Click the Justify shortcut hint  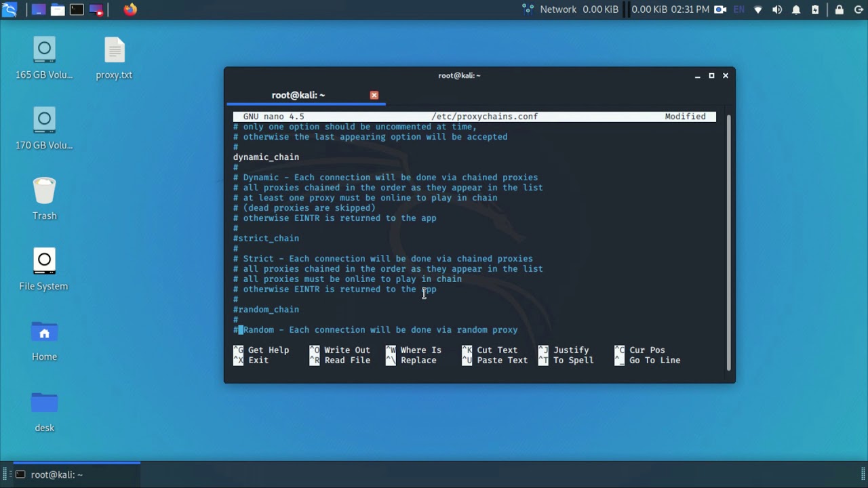(564, 350)
